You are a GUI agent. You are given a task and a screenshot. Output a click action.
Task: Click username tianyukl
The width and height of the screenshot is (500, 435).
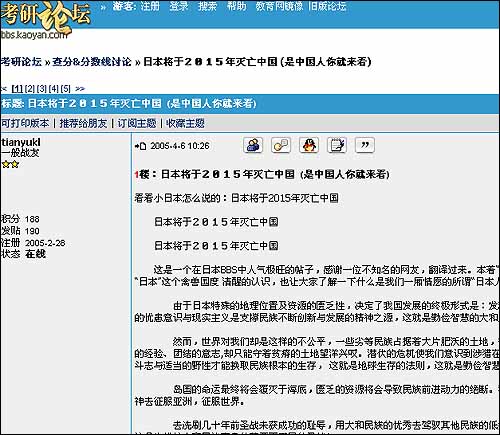pyautogui.click(x=21, y=142)
